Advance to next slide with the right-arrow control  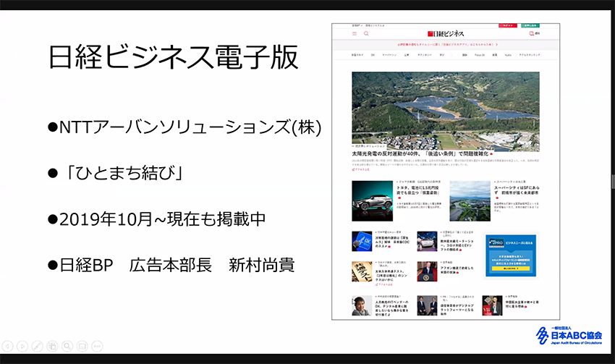[x=22, y=346]
